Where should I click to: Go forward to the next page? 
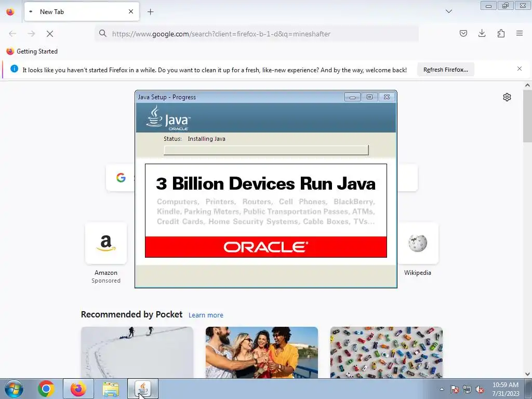coord(31,34)
